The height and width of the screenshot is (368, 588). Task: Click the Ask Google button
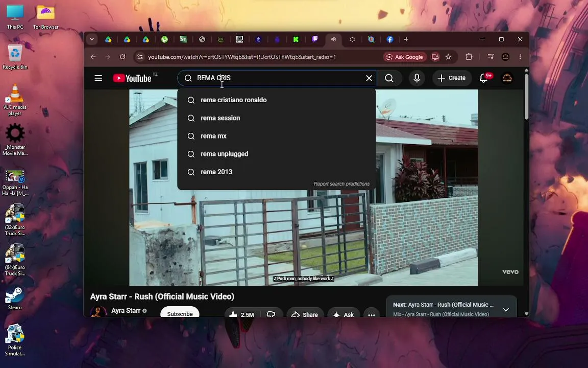point(405,57)
